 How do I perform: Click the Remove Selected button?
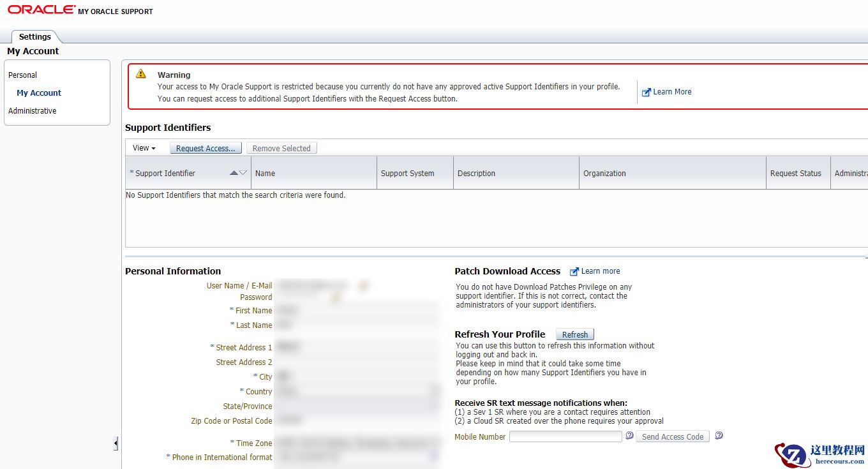coord(281,148)
